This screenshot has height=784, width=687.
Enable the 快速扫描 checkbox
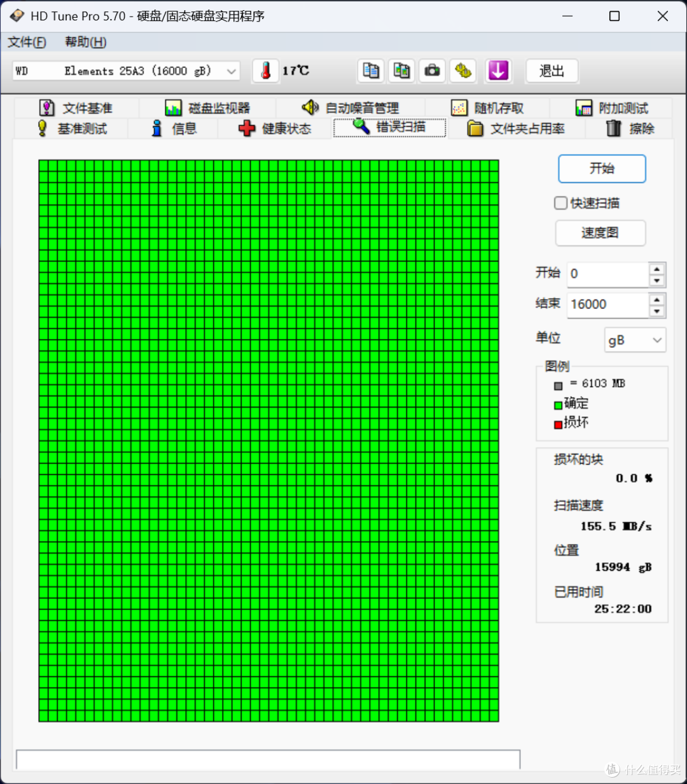(x=560, y=203)
